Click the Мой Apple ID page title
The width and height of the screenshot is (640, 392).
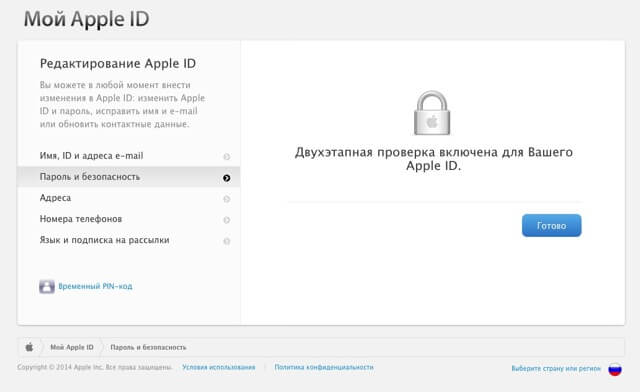[x=87, y=19]
